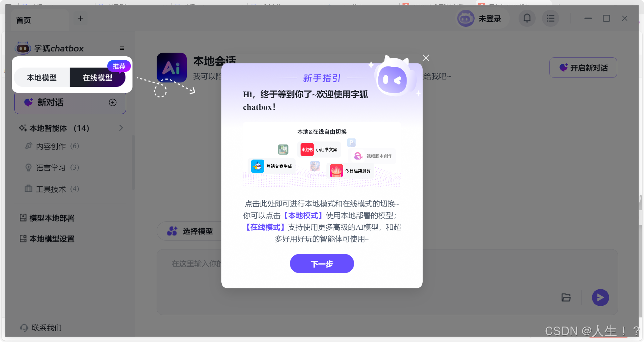Screen dimensions: 644x342
Task: Click the sidebar vertical scrollbar
Action: click(x=133, y=162)
